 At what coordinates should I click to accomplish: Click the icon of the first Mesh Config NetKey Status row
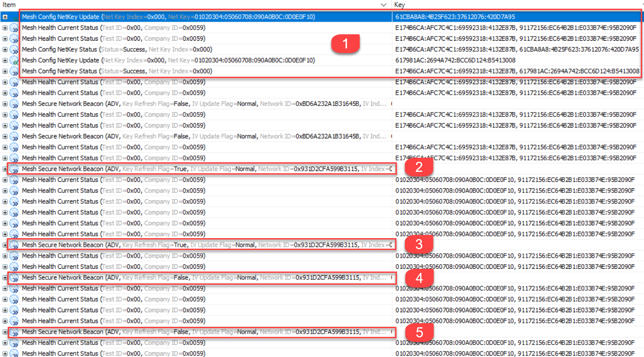click(14, 49)
